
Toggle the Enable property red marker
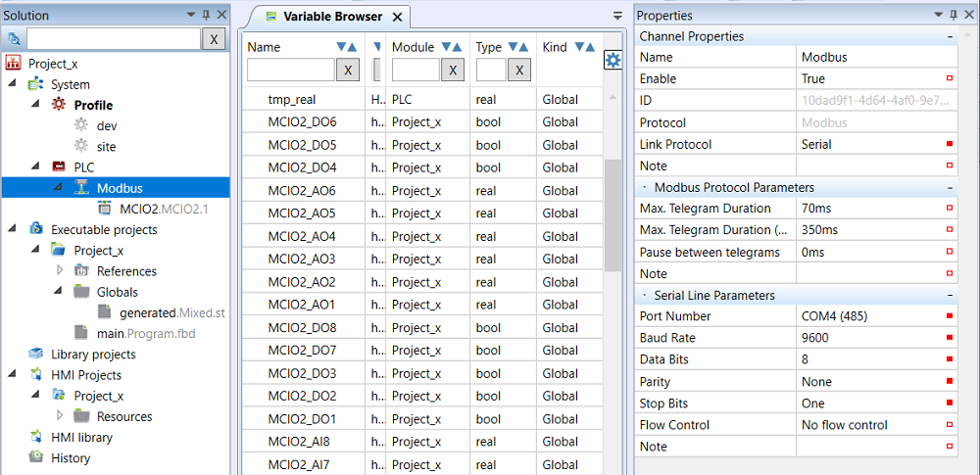[950, 78]
